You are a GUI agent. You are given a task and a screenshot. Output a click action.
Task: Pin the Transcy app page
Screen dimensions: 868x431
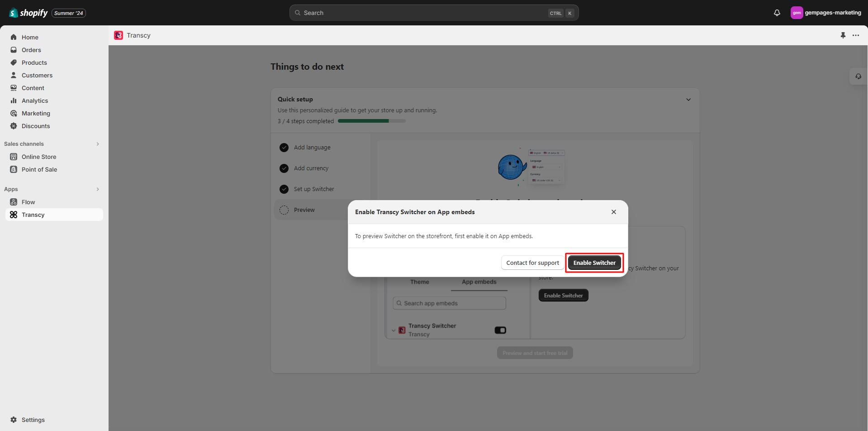tap(843, 35)
